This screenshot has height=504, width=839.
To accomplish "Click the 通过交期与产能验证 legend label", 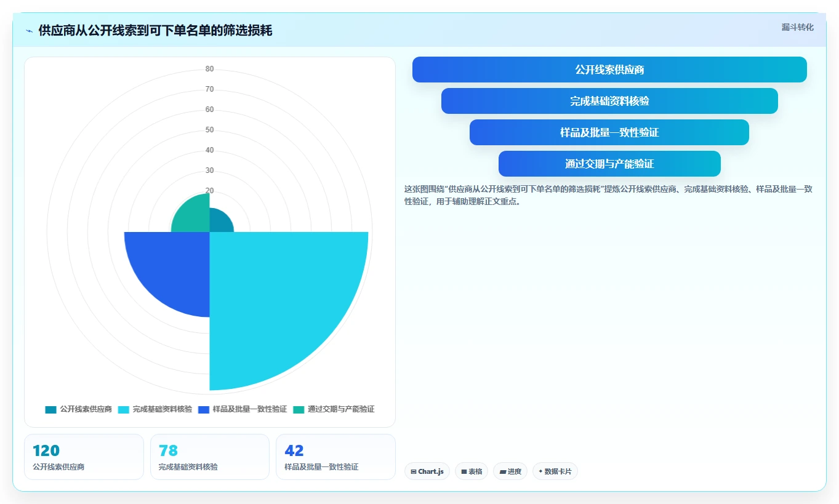I will coord(341,409).
